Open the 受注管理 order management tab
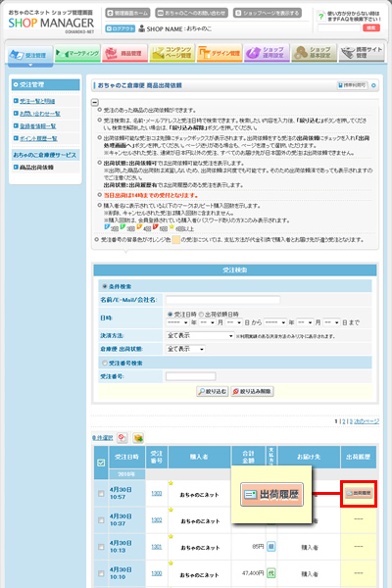Screen dimensions: 392x588 click(x=30, y=55)
